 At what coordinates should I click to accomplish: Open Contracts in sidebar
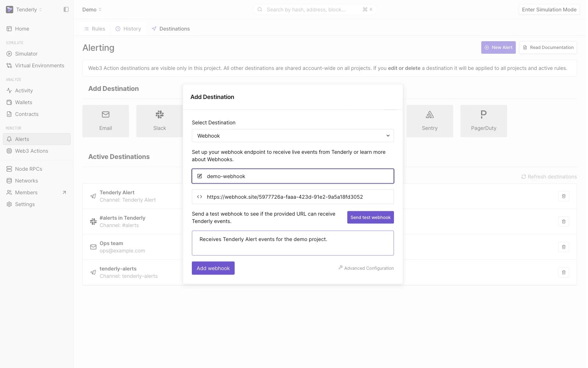(x=37, y=114)
